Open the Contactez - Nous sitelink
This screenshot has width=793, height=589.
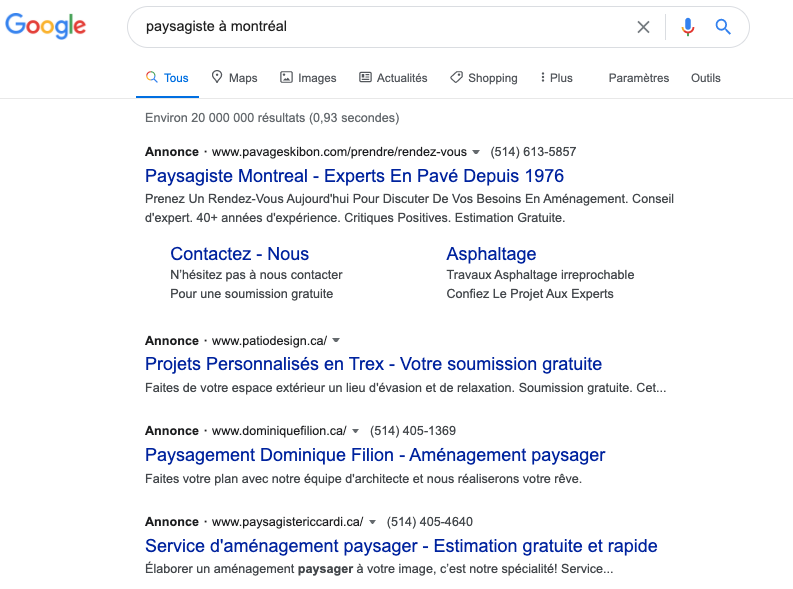(239, 254)
